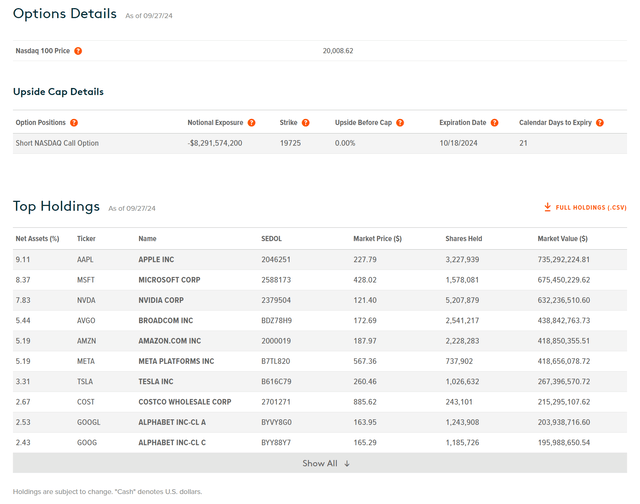
Task: Open Calendar Days to Expiry help icon
Action: point(600,123)
